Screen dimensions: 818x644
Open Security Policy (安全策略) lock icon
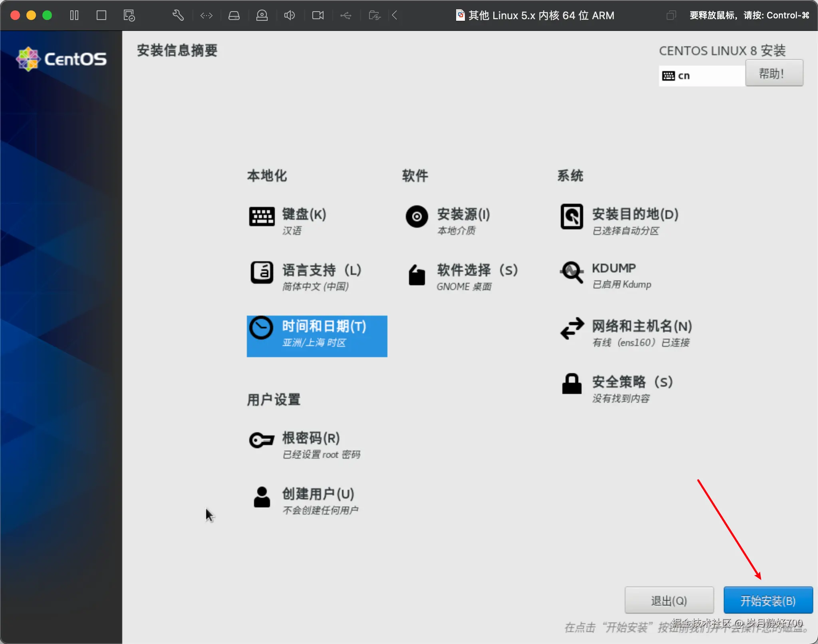[x=572, y=384]
